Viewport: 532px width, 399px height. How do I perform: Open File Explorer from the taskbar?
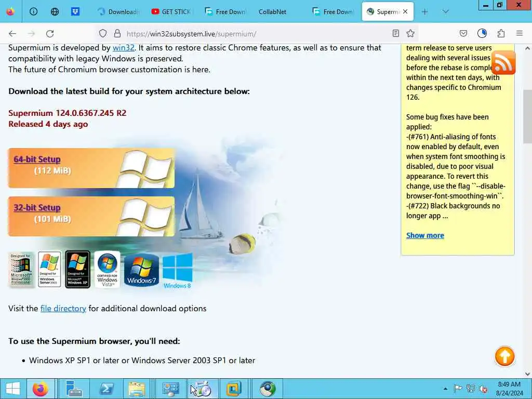pos(137,389)
